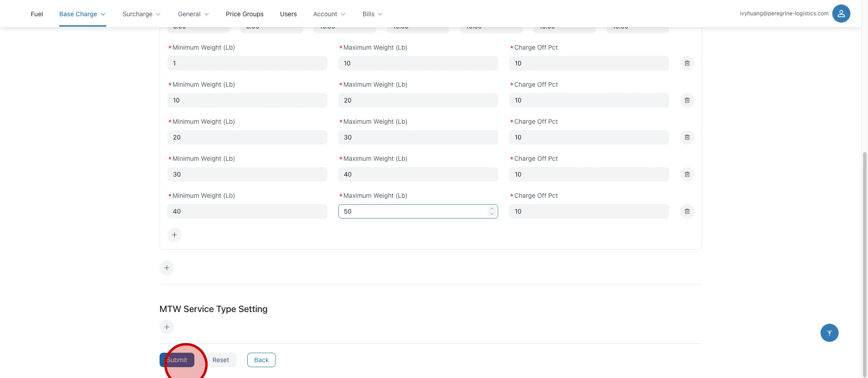Remove the 20 to 30 weight row
The image size is (868, 378).
point(687,137)
